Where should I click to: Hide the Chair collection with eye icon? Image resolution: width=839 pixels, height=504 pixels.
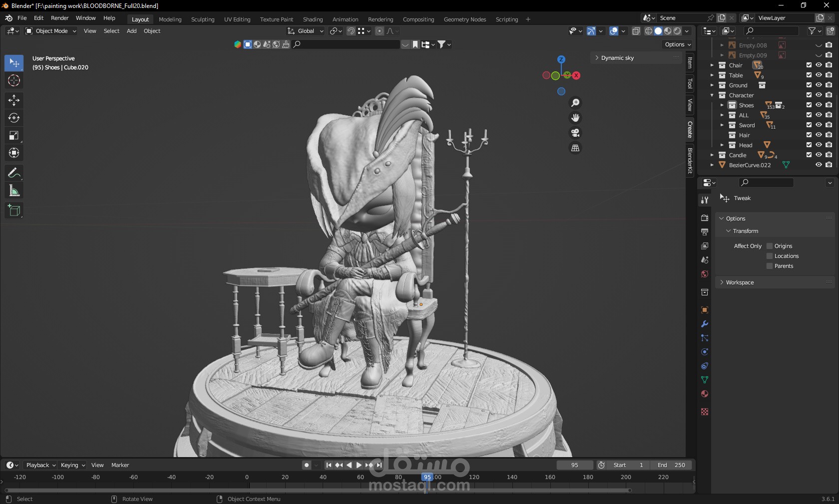pyautogui.click(x=819, y=65)
